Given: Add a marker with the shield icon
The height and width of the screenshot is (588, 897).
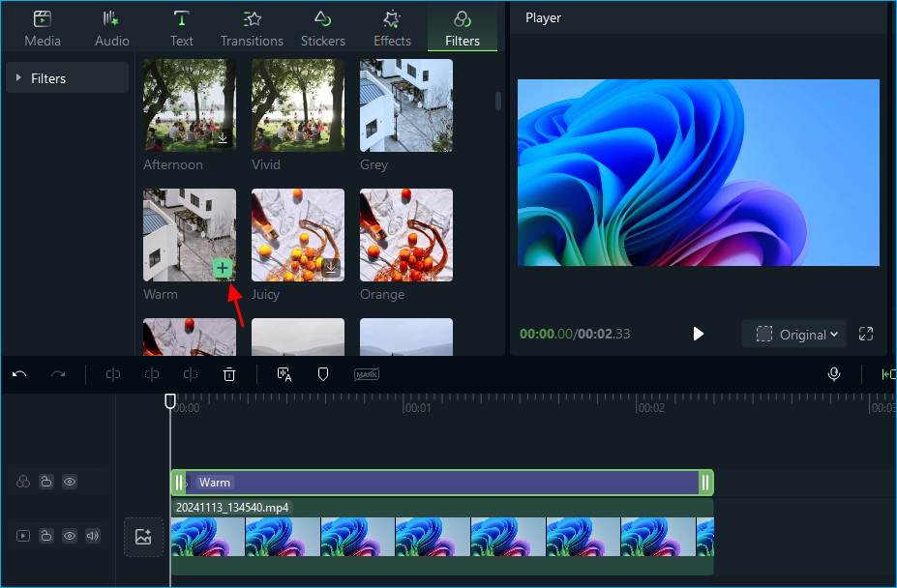Looking at the screenshot, I should coord(322,374).
